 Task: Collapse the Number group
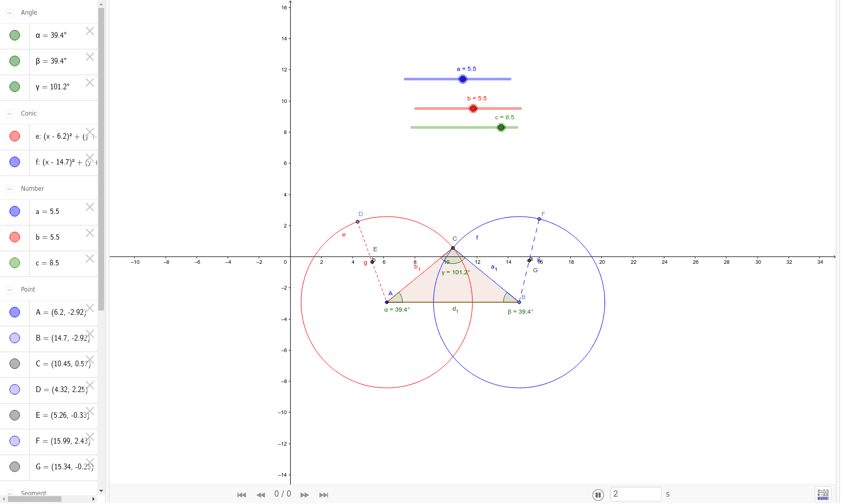pos(9,189)
